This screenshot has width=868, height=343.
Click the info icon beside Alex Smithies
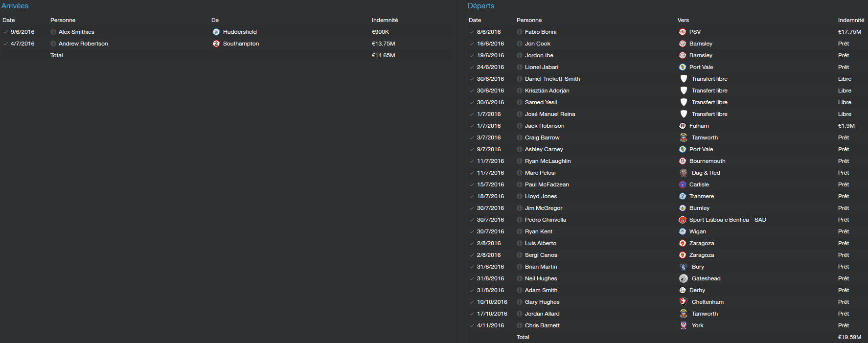(53, 32)
